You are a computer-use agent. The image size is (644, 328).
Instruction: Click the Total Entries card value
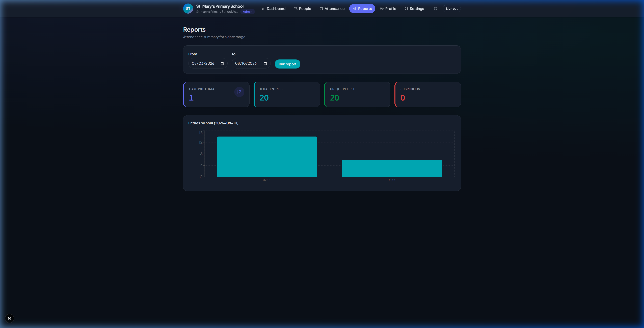pos(264,98)
